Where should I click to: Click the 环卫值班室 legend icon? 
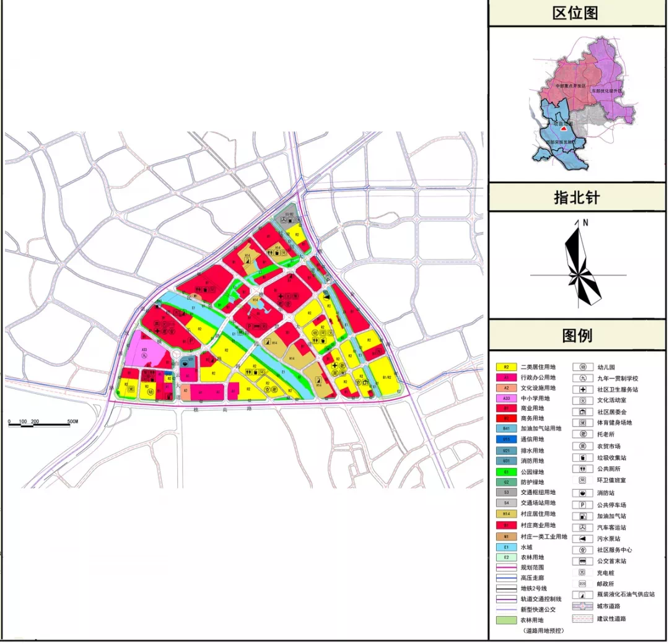(x=583, y=481)
